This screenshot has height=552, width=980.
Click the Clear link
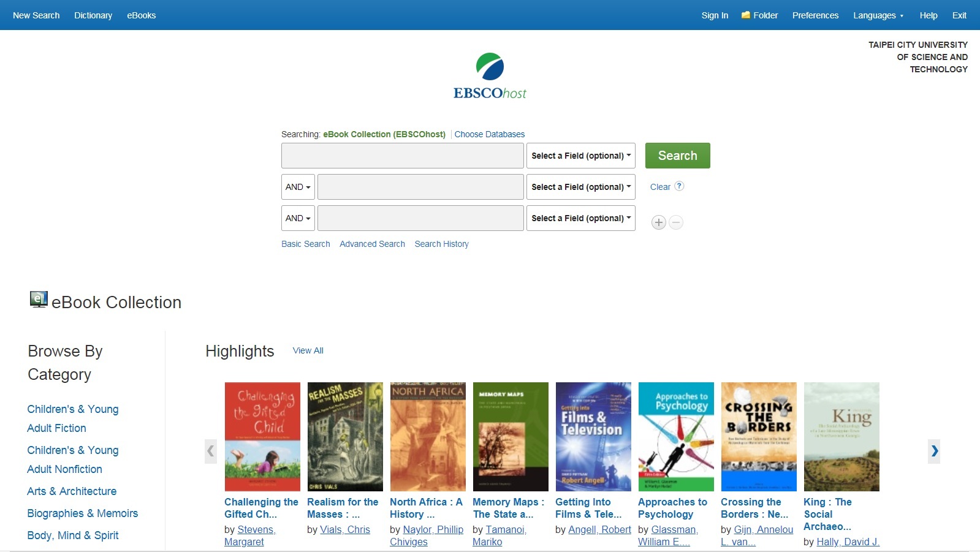pos(660,187)
